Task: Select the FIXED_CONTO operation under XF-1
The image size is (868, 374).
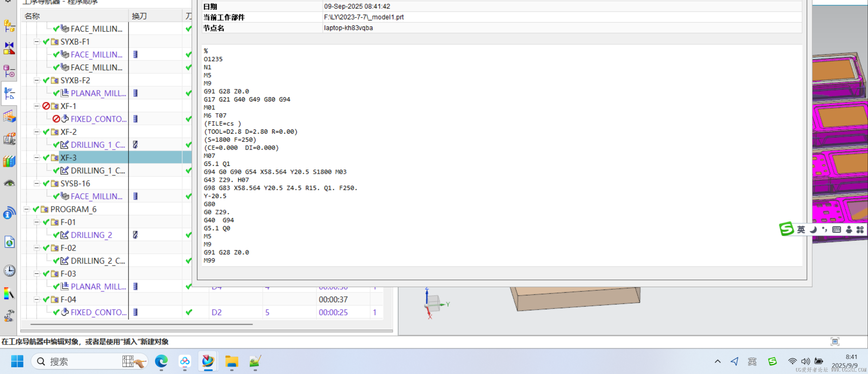Action: 98,119
